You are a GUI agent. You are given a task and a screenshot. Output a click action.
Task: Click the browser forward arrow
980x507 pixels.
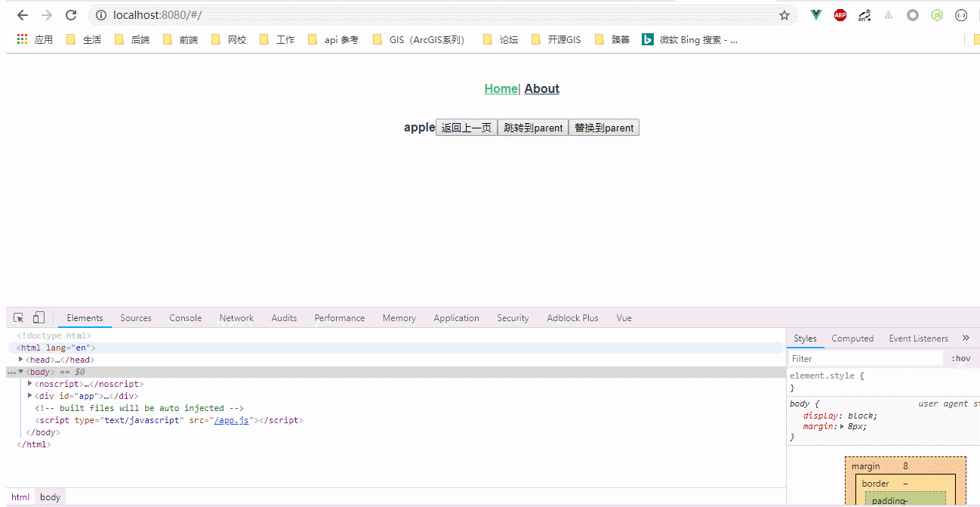47,15
